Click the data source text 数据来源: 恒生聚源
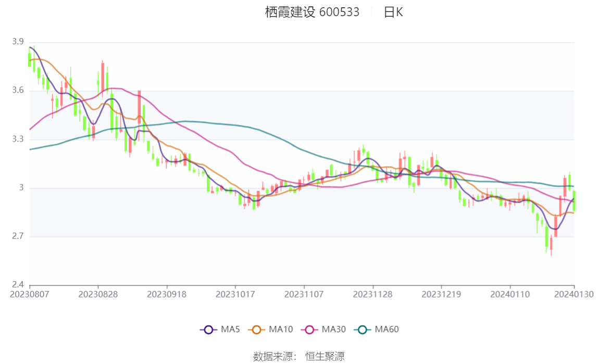The width and height of the screenshot is (598, 364). coord(299,356)
